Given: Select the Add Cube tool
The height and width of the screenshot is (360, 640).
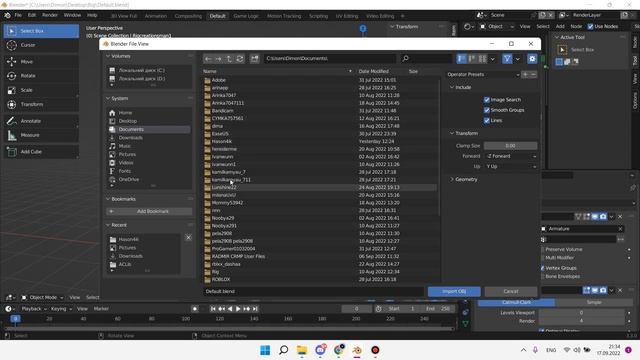Looking at the screenshot, I should point(41,152).
